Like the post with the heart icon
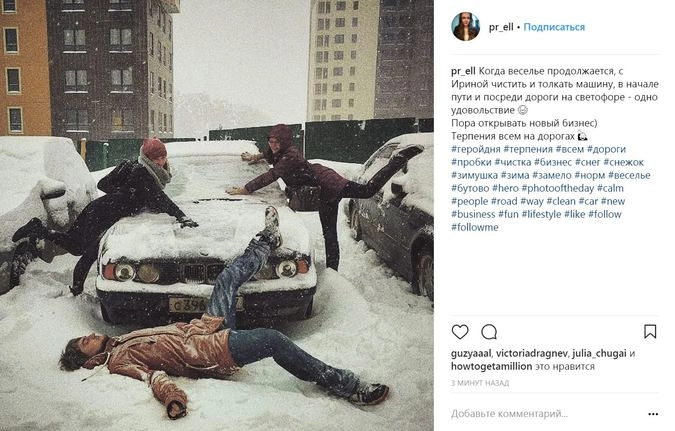 [x=460, y=332]
